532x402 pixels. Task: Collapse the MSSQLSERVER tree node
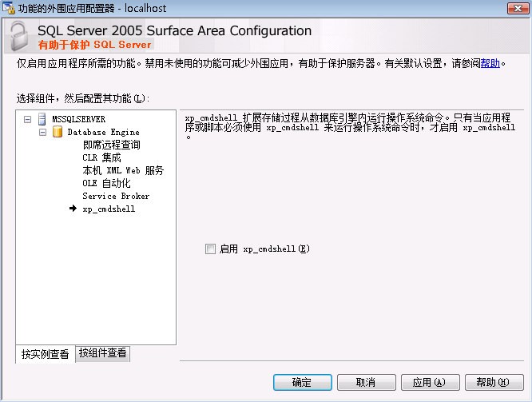pyautogui.click(x=27, y=119)
